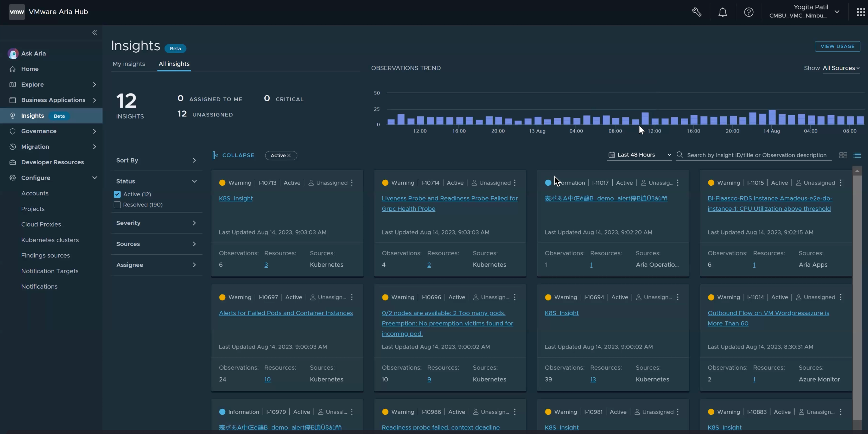Click the VIEW USAGE button

[x=837, y=46]
